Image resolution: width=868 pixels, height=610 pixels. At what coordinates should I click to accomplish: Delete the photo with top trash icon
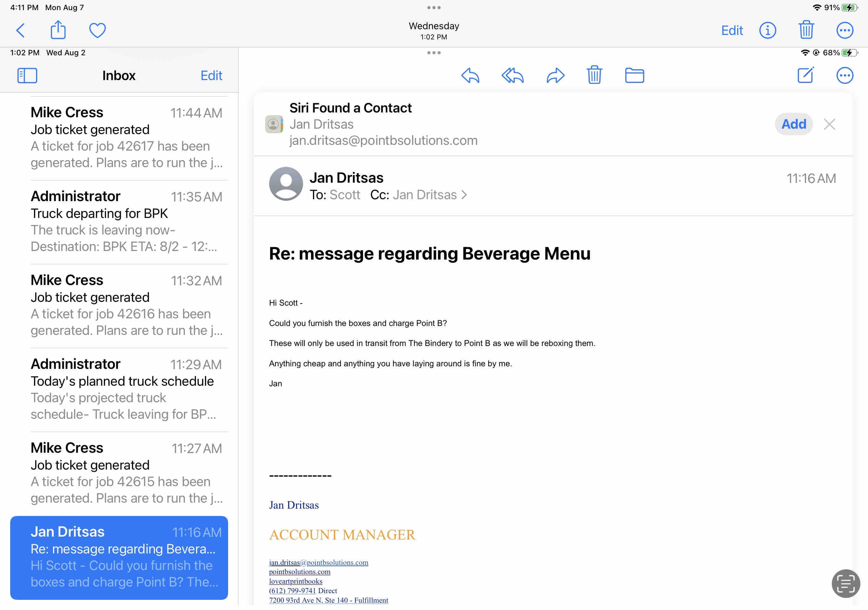pyautogui.click(x=806, y=30)
